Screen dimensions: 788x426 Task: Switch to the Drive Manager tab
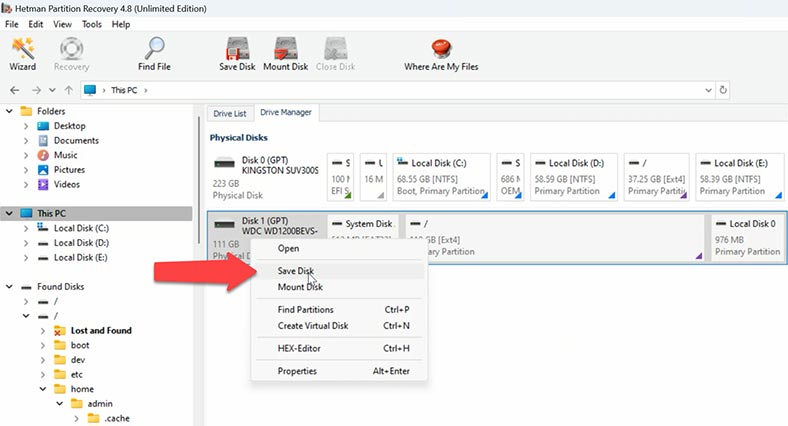point(286,113)
